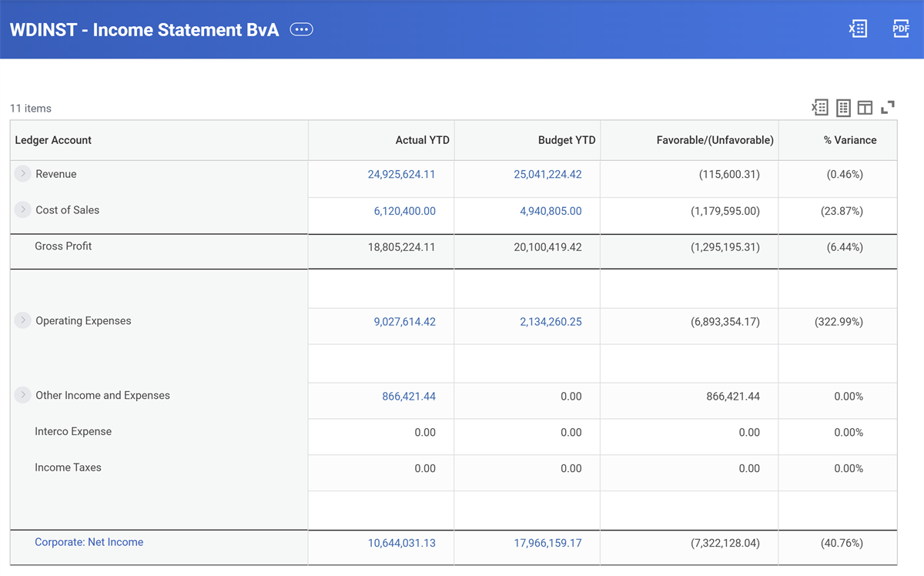924x576 pixels.
Task: Expand the Operating Expenses row
Action: coord(23,320)
